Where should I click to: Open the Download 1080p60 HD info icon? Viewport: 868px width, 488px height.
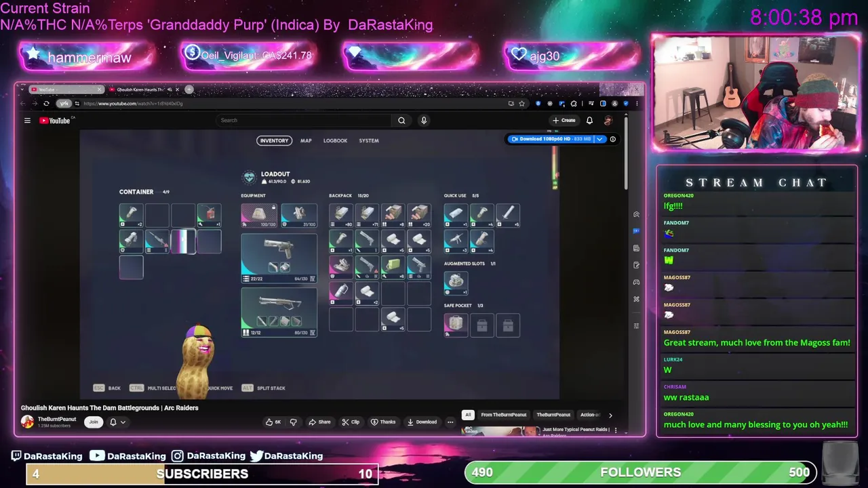tap(612, 139)
